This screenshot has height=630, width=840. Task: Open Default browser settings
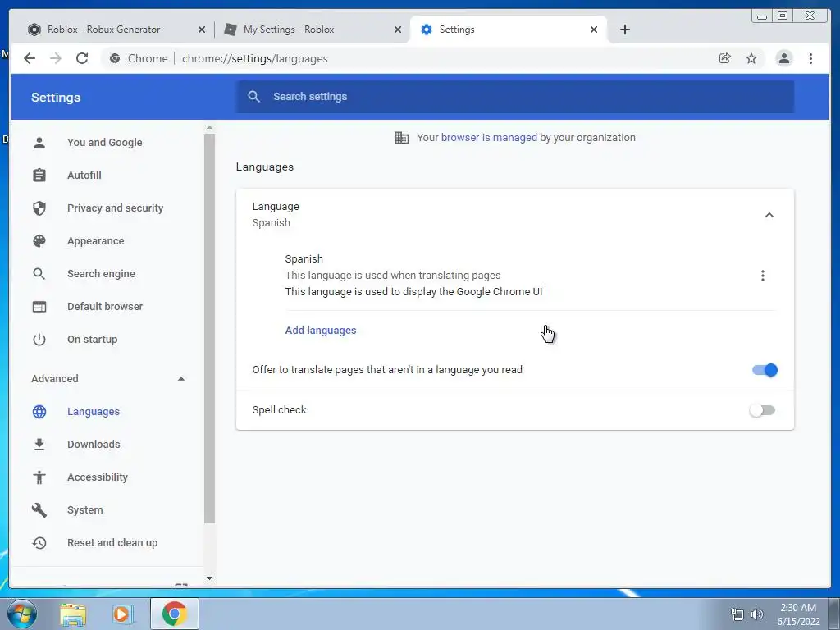coord(105,307)
